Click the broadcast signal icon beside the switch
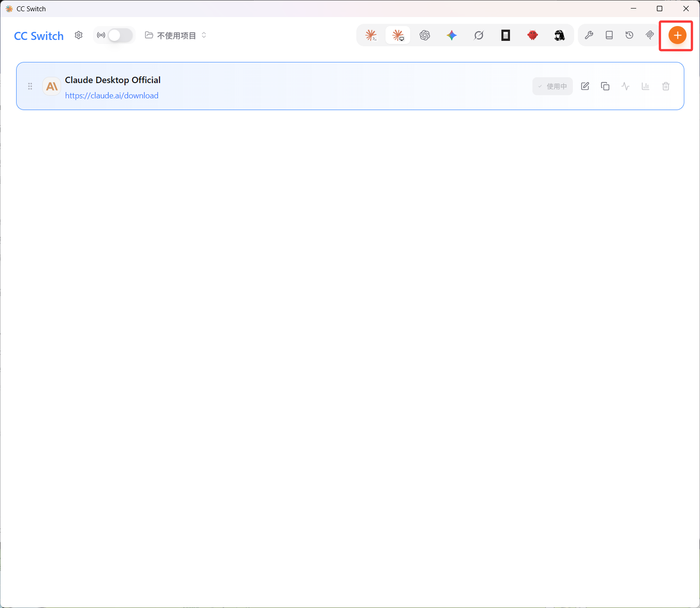700x608 pixels. pos(101,35)
